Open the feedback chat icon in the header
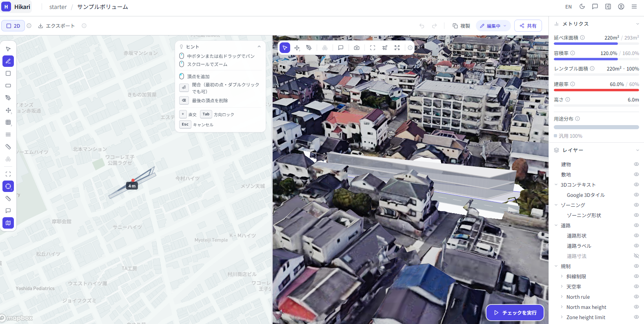The image size is (644, 324). pyautogui.click(x=595, y=7)
